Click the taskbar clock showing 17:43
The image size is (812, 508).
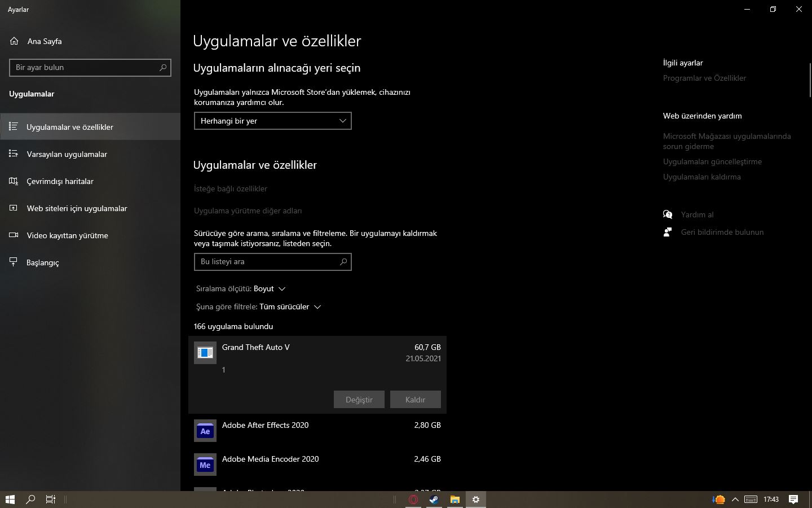[x=771, y=500]
